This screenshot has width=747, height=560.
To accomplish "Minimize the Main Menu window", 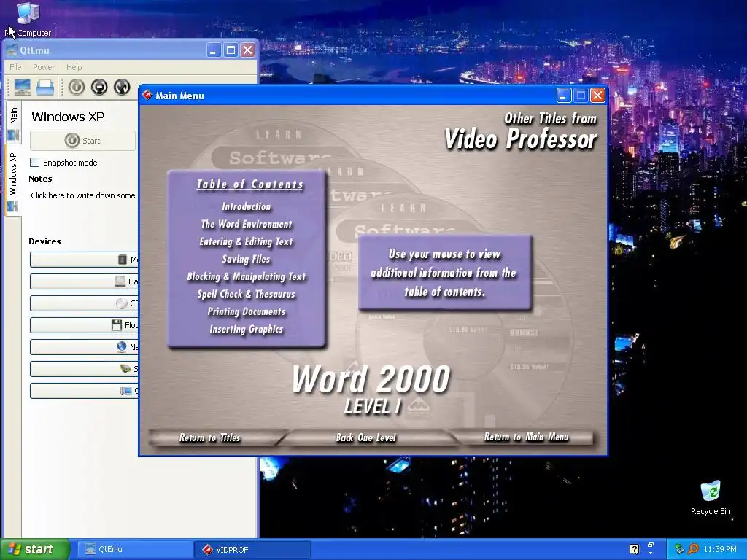I will (x=564, y=96).
